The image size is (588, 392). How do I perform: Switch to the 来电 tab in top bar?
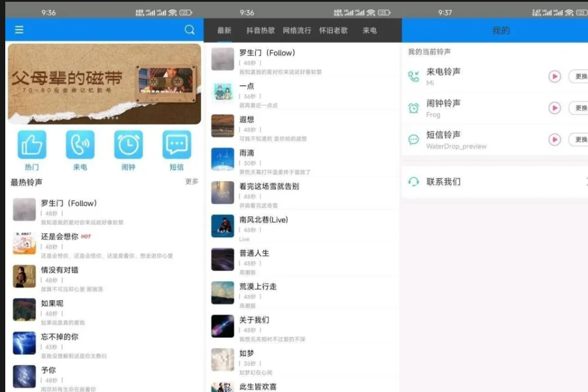point(370,30)
